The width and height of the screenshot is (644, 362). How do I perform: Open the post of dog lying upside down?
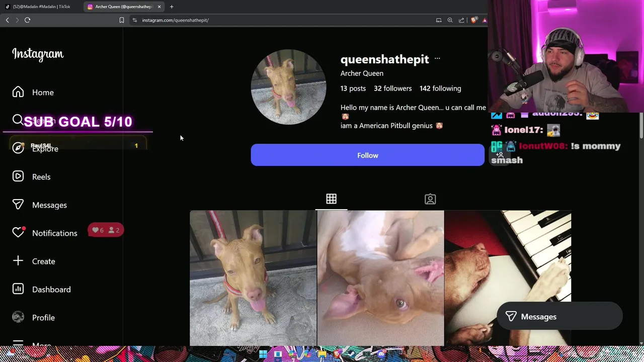coord(380,278)
